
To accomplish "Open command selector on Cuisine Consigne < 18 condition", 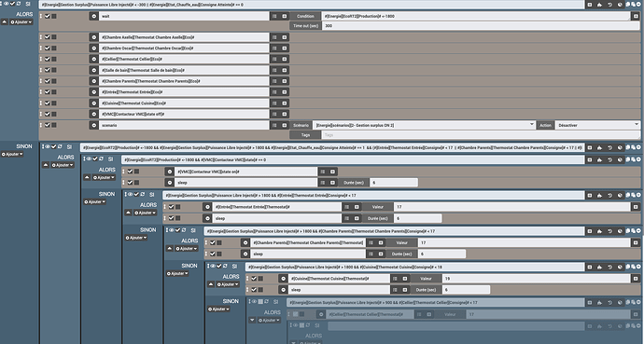I will (x=589, y=267).
